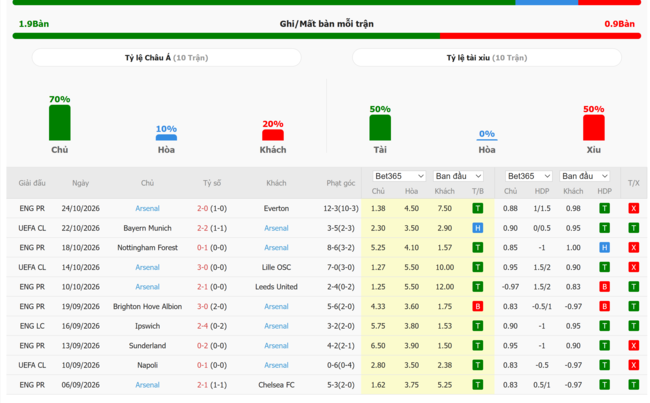Click the green 70% Chủ bar

60,123
